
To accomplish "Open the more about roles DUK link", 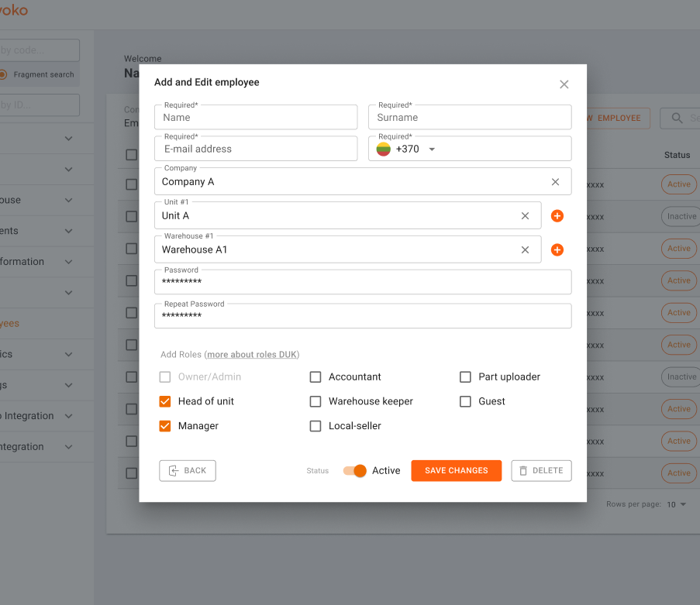I will [252, 355].
